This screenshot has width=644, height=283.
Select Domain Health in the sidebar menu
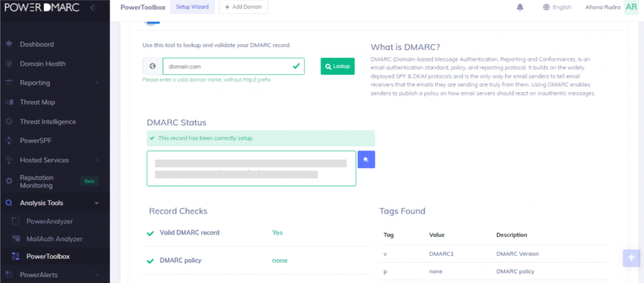tap(43, 63)
